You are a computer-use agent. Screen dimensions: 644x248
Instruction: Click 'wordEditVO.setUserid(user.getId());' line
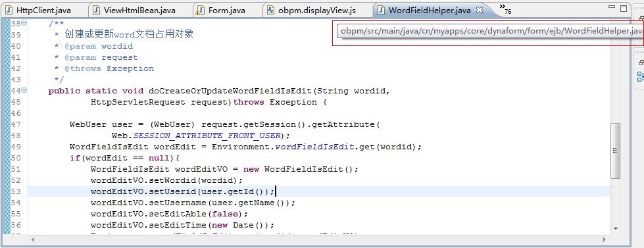click(182, 191)
